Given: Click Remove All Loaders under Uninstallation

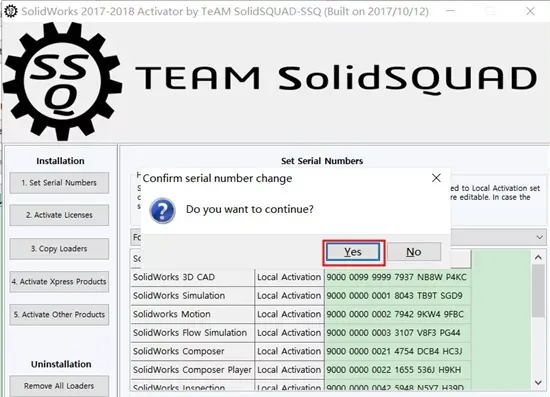Looking at the screenshot, I should [x=59, y=386].
